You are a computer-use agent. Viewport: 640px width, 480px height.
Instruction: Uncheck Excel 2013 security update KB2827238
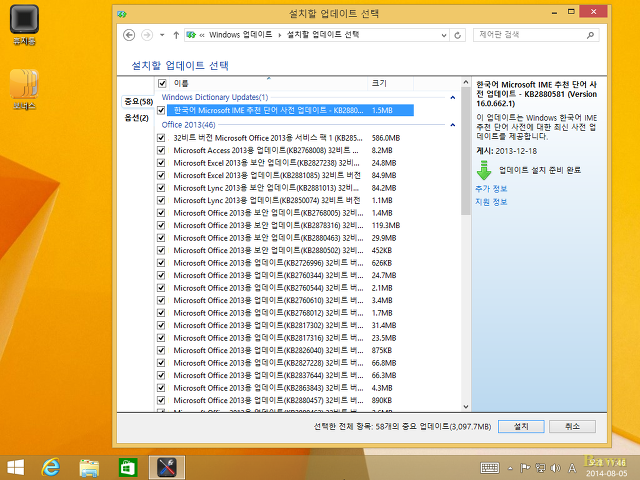[161, 163]
